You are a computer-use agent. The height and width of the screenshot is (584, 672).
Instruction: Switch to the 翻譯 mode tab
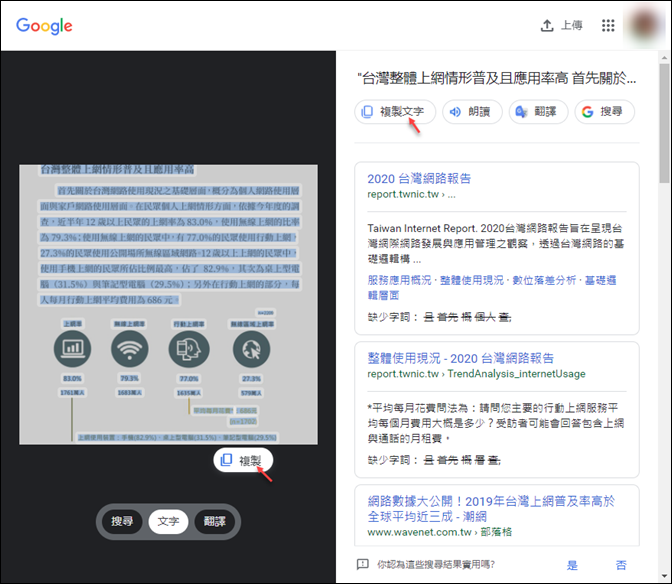click(x=214, y=521)
